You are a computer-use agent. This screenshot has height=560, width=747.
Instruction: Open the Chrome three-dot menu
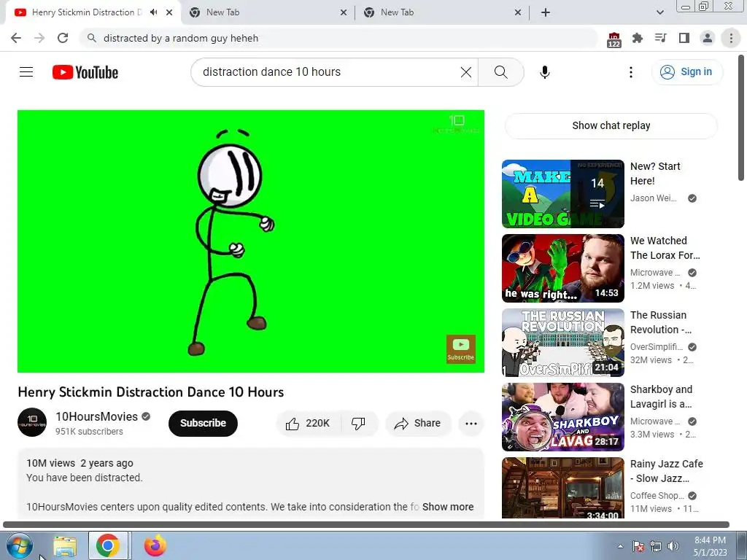click(731, 38)
